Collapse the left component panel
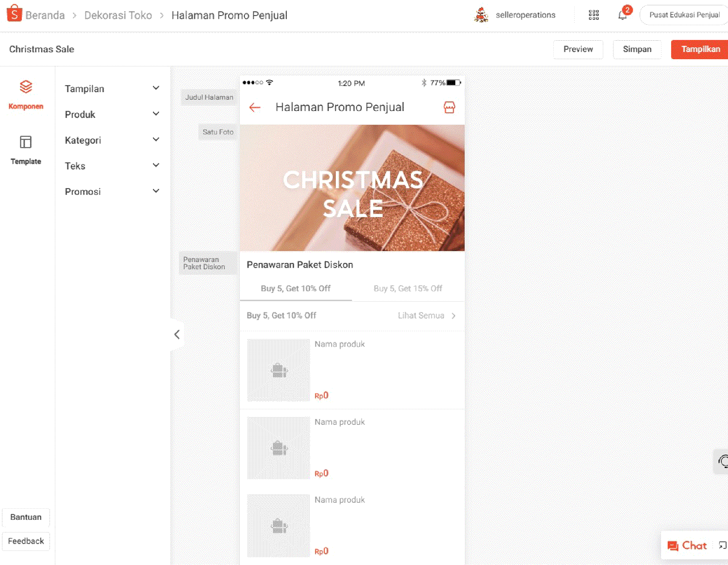The image size is (728, 565). point(177,334)
